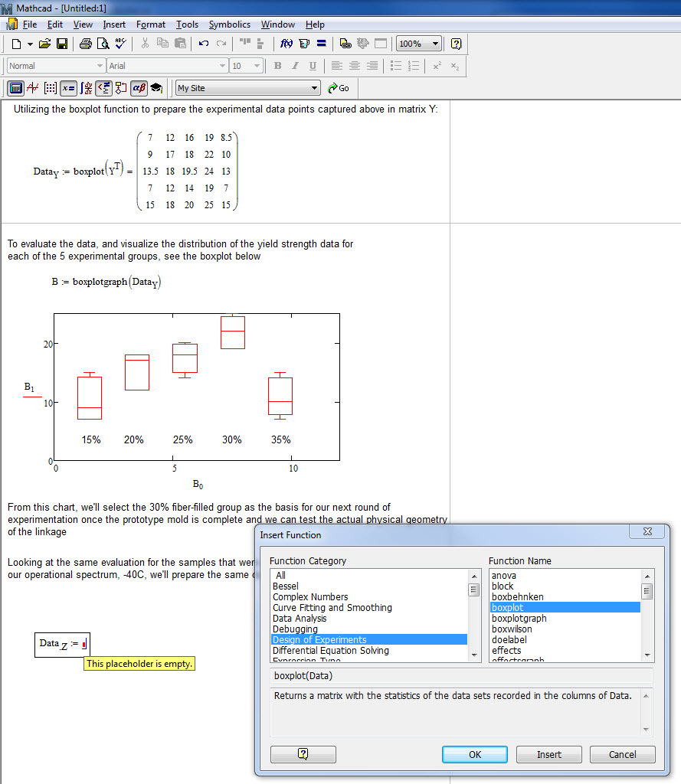Image resolution: width=681 pixels, height=784 pixels.
Task: Click the Insert Function f(x) icon
Action: pyautogui.click(x=286, y=44)
